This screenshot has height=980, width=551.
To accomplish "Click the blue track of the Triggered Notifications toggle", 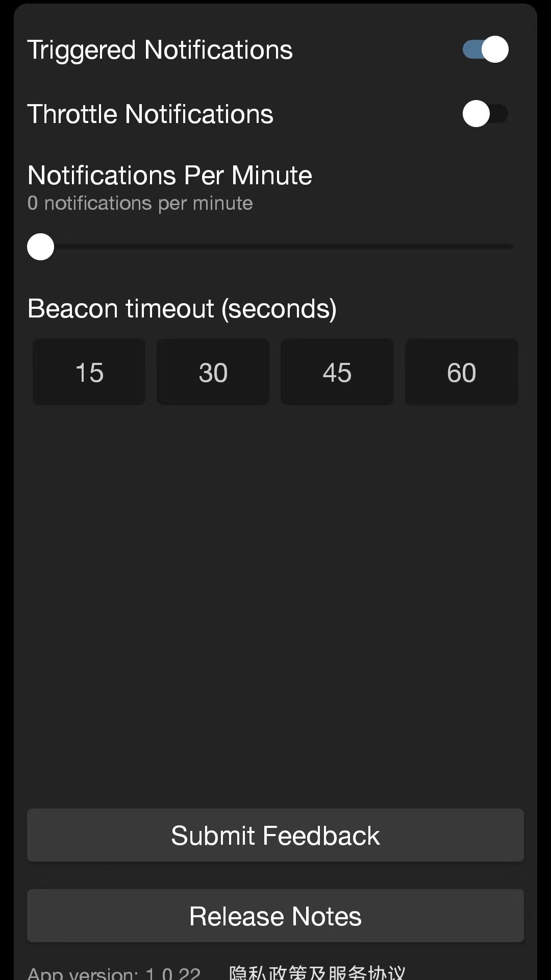I will pos(471,50).
